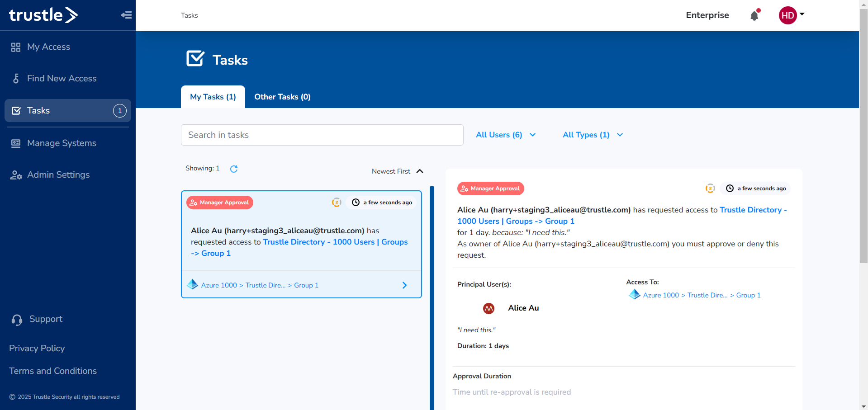Click the Trustle logo

[x=43, y=15]
